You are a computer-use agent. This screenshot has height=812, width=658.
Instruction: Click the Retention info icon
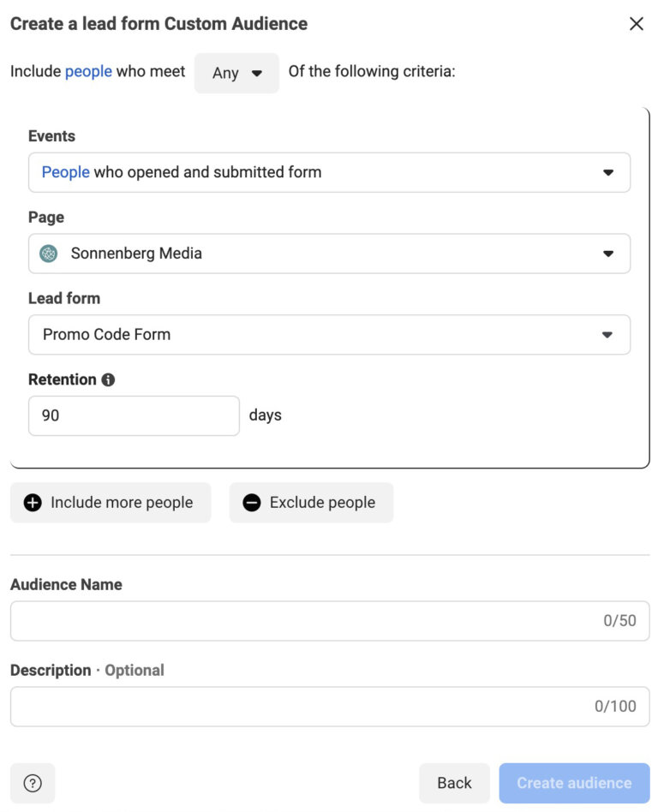click(x=106, y=379)
